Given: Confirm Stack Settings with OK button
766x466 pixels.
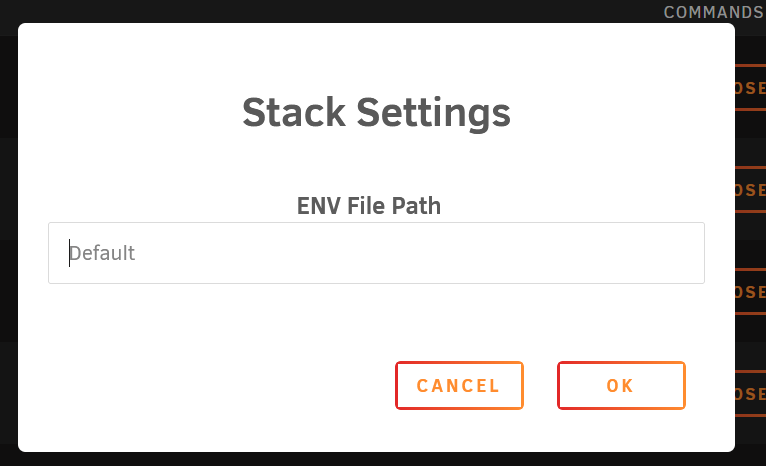Looking at the screenshot, I should click(x=621, y=385).
